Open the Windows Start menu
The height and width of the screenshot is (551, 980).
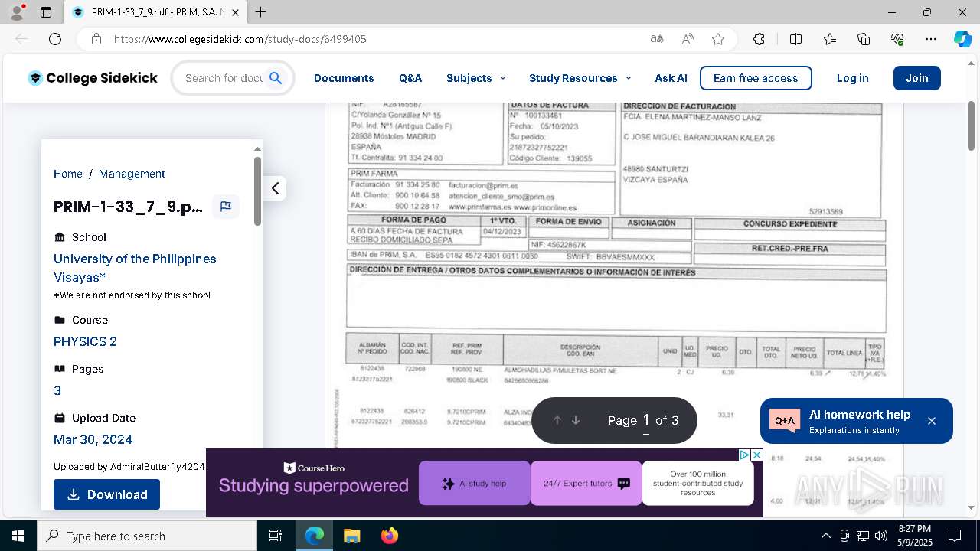pyautogui.click(x=18, y=536)
